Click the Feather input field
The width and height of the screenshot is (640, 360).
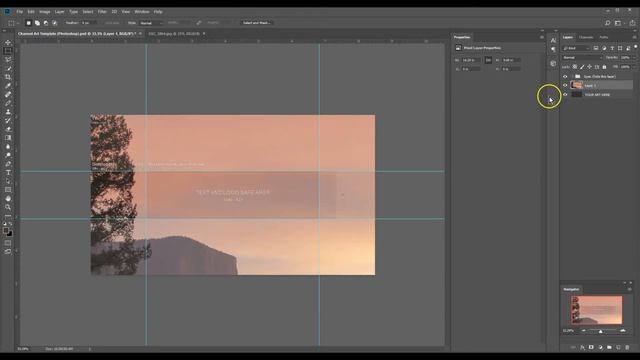pos(89,23)
